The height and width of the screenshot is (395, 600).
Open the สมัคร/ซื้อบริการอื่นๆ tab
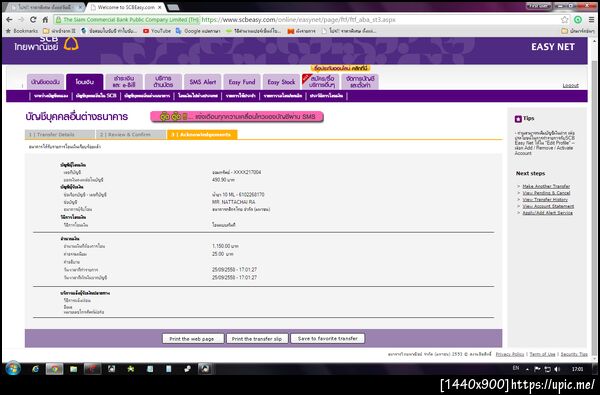coord(320,82)
